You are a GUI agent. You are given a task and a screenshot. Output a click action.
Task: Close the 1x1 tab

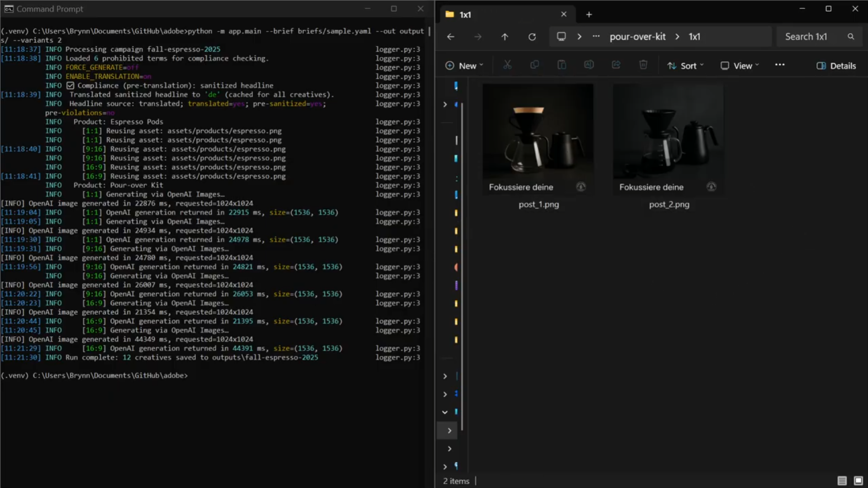pos(563,14)
